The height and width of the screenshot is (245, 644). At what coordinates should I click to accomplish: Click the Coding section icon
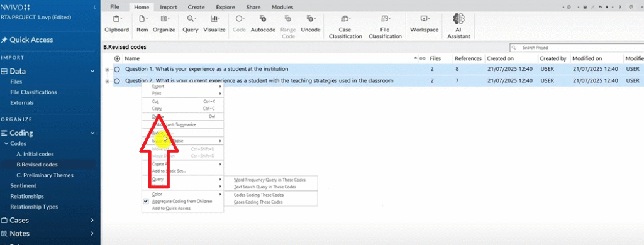[4, 133]
